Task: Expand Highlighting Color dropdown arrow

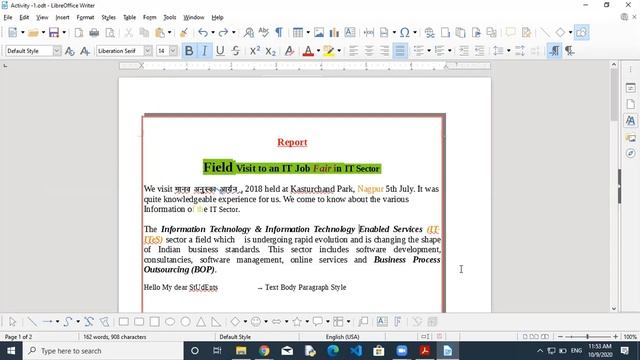Action: coord(339,51)
